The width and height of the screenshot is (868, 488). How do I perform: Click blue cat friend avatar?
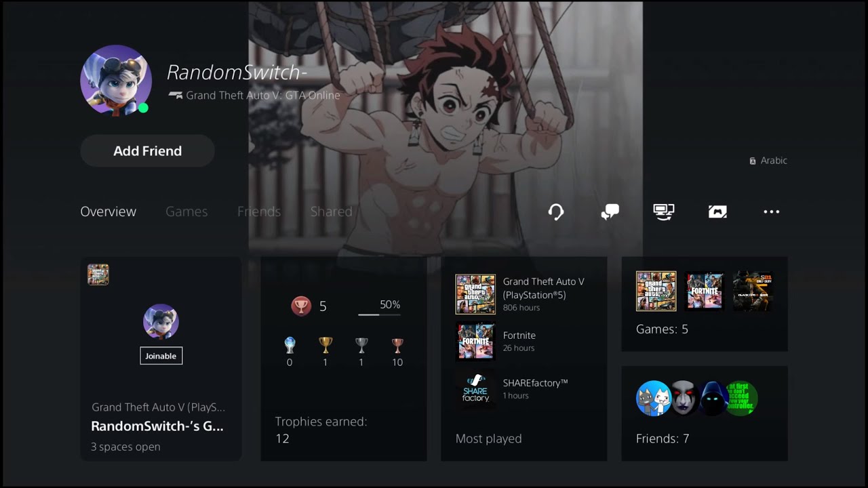tap(653, 398)
